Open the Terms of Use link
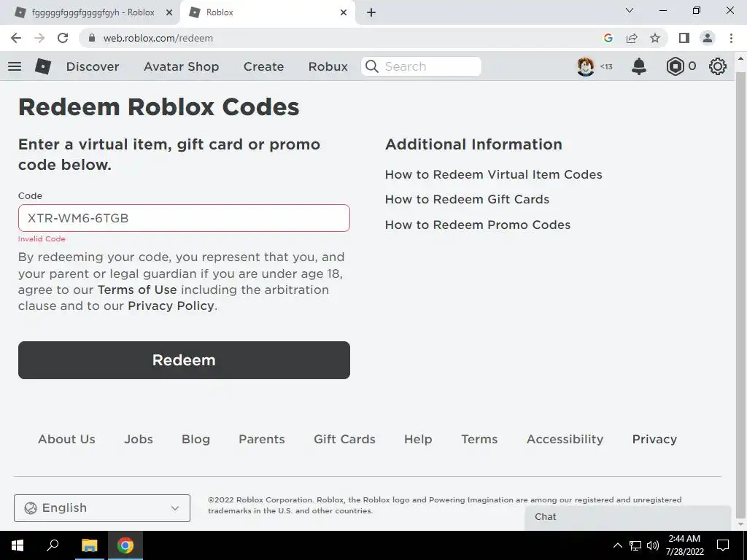This screenshot has width=747, height=560. point(137,289)
